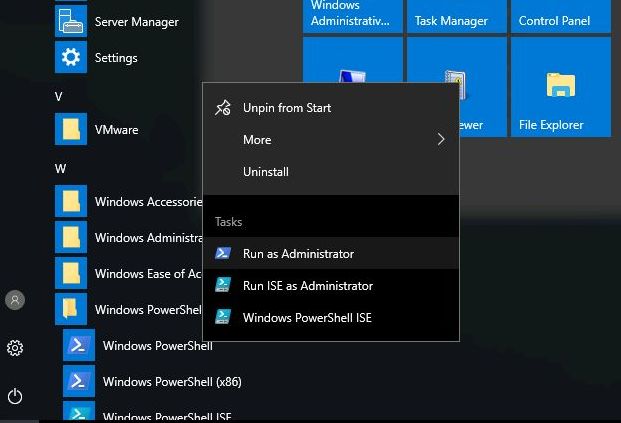This screenshot has height=423, width=621.
Task: Collapse the Windows PowerShell folder label
Action: point(148,310)
